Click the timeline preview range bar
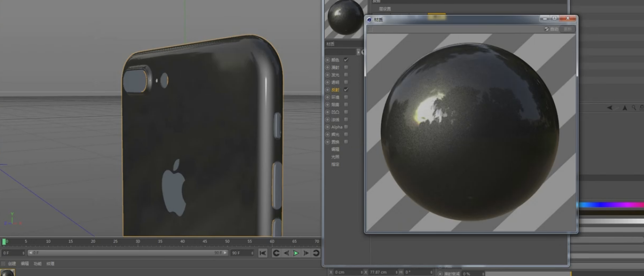The width and height of the screenshot is (644, 276). (x=128, y=253)
